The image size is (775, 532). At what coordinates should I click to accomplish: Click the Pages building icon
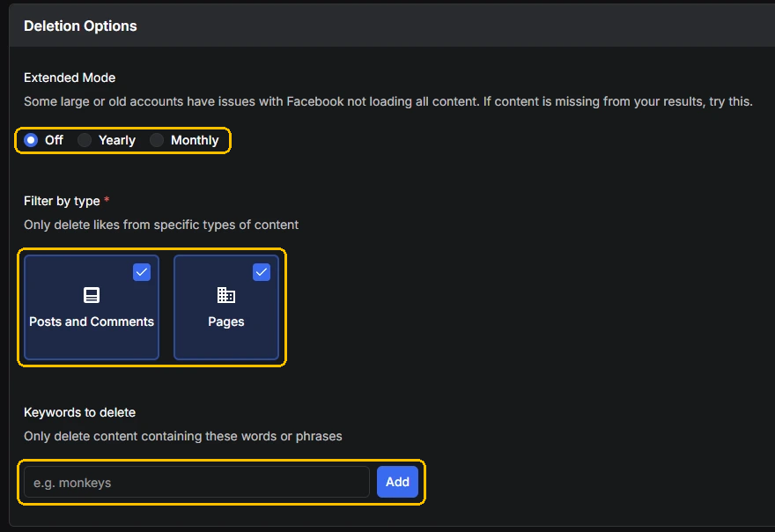[x=225, y=295]
